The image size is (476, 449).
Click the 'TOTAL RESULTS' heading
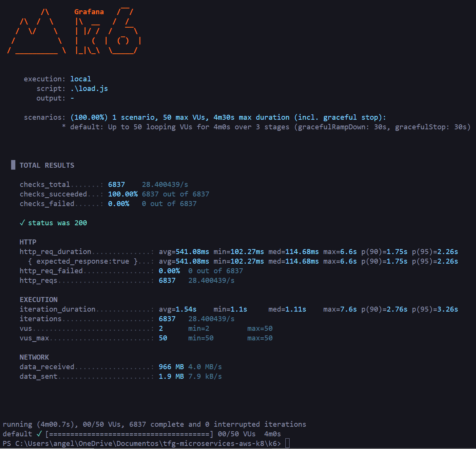click(47, 165)
